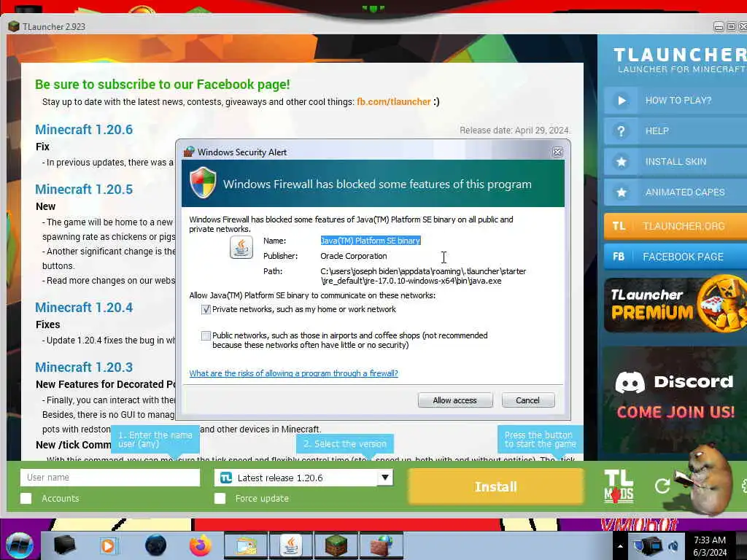Screen dimensions: 747x560
Task: Click the Windows Security Alert title bar icon
Action: pos(189,152)
